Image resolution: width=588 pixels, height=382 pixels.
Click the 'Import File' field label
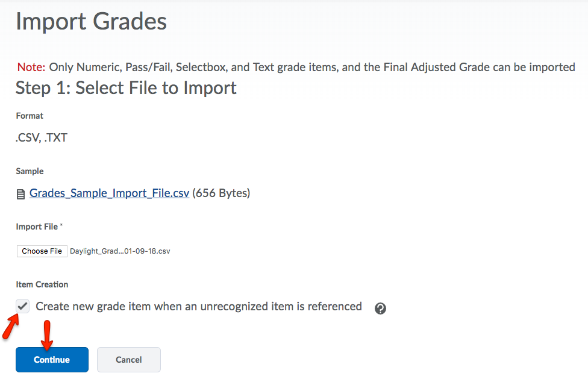pos(37,227)
